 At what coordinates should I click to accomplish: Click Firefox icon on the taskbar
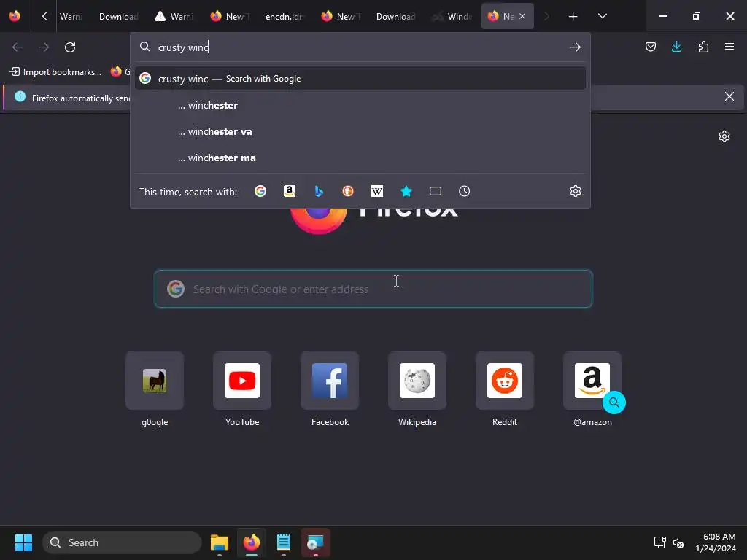coord(252,542)
